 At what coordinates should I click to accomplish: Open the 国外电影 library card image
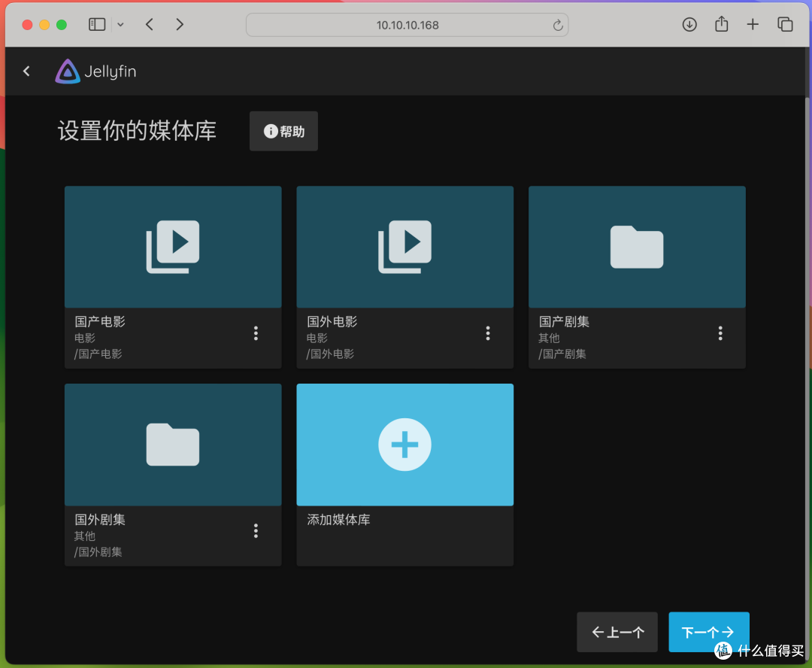point(405,247)
